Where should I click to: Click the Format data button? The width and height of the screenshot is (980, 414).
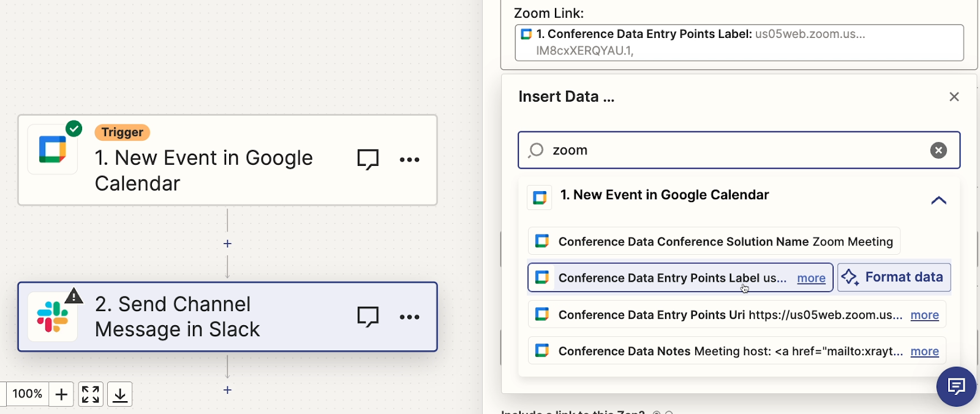894,277
